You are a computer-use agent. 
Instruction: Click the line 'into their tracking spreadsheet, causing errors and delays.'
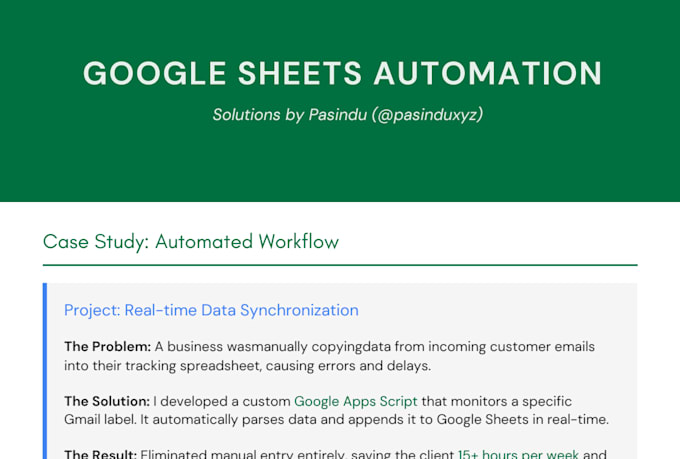coord(248,366)
